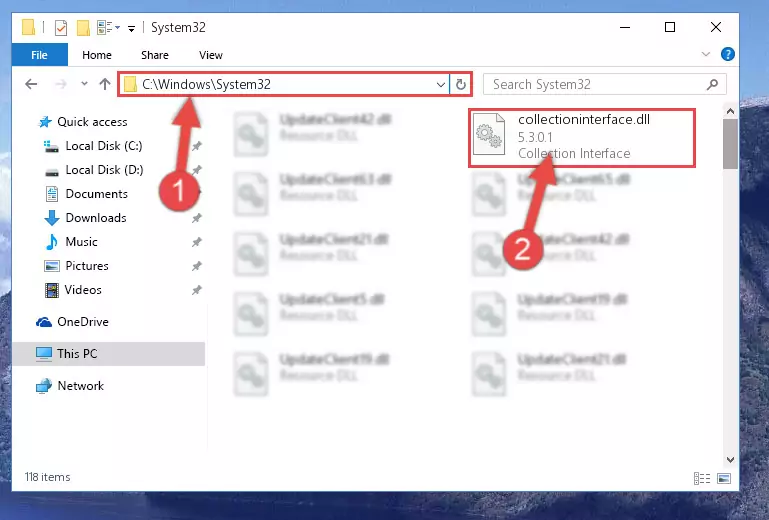
Task: Click the Quick access star icon
Action: pos(45,122)
